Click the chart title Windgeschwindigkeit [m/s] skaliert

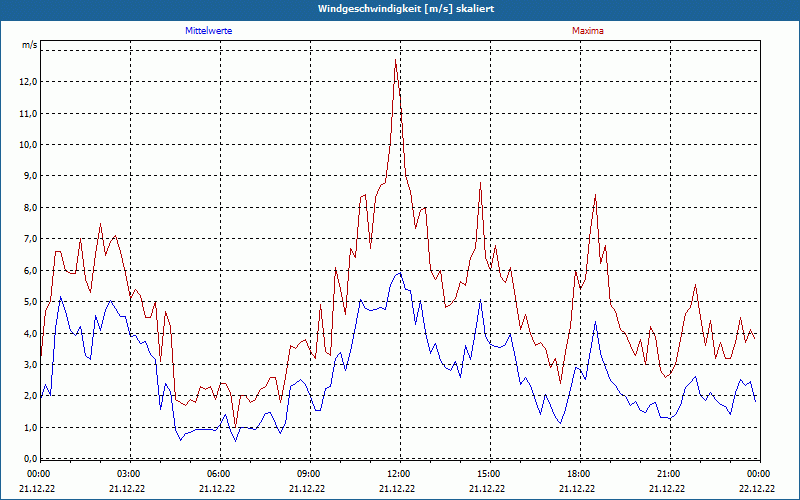406,9
